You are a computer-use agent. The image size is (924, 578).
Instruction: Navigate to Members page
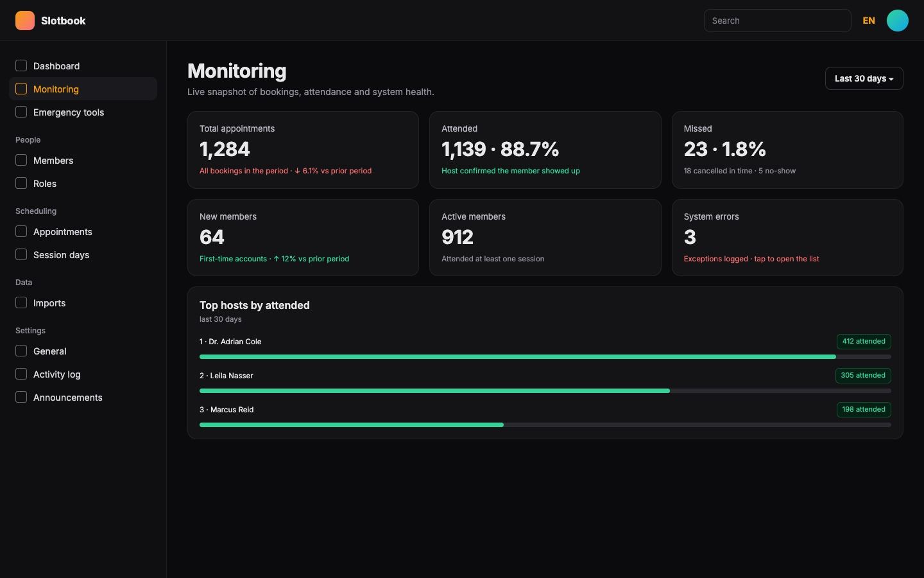tap(83, 160)
